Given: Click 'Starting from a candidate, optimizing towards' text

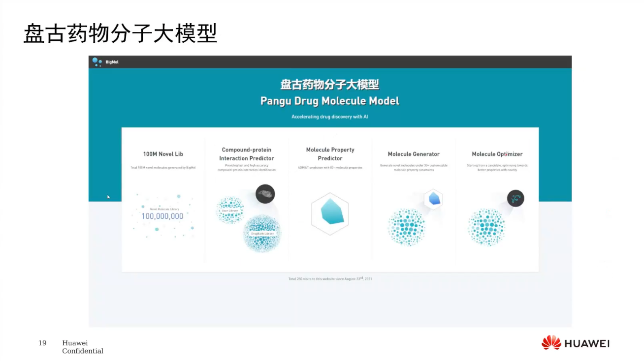Looking at the screenshot, I should tap(497, 166).
